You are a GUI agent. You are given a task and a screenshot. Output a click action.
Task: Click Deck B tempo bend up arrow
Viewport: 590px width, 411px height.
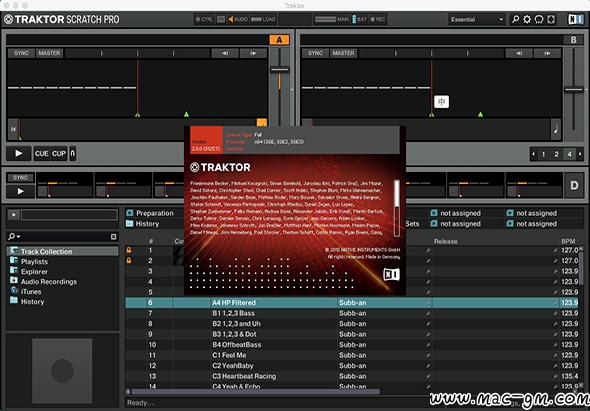[x=547, y=53]
